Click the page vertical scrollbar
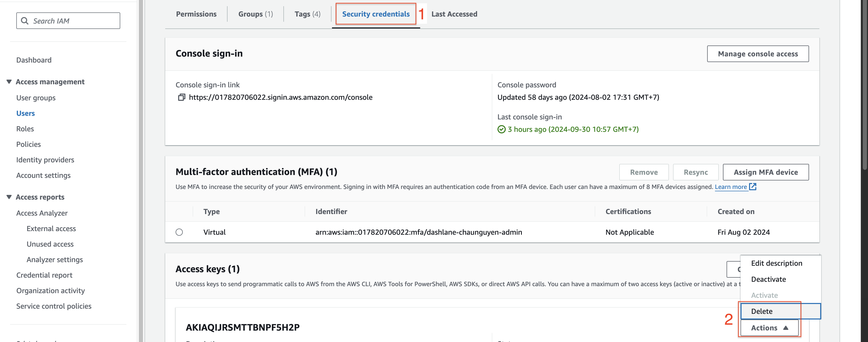This screenshot has width=868, height=342. (864, 84)
